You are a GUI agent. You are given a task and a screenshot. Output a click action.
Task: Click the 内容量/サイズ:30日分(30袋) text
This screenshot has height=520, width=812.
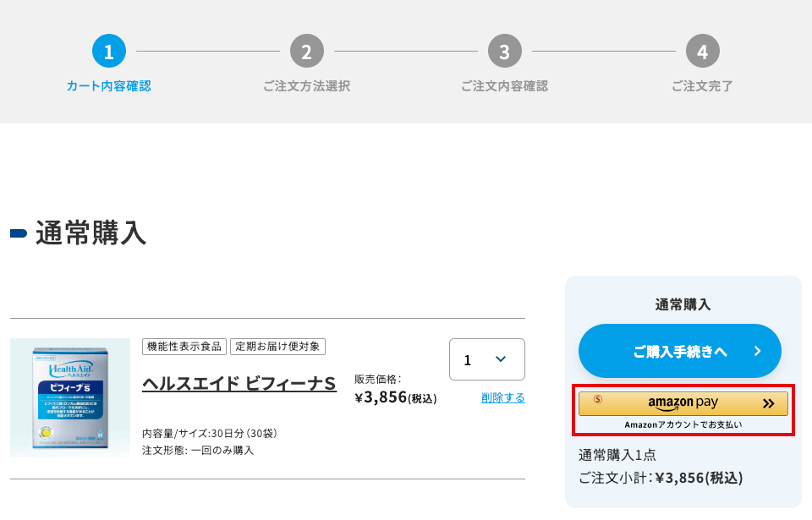click(x=210, y=433)
